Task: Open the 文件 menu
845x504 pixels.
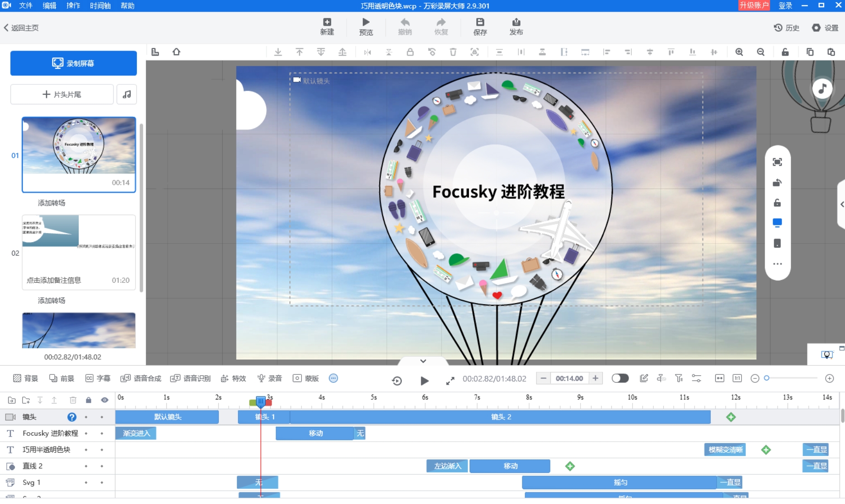Action: 26,5
